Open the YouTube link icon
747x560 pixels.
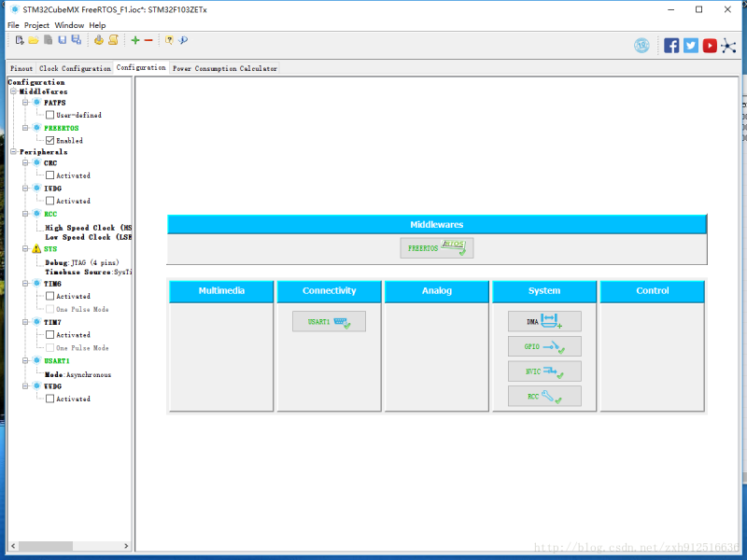point(710,46)
